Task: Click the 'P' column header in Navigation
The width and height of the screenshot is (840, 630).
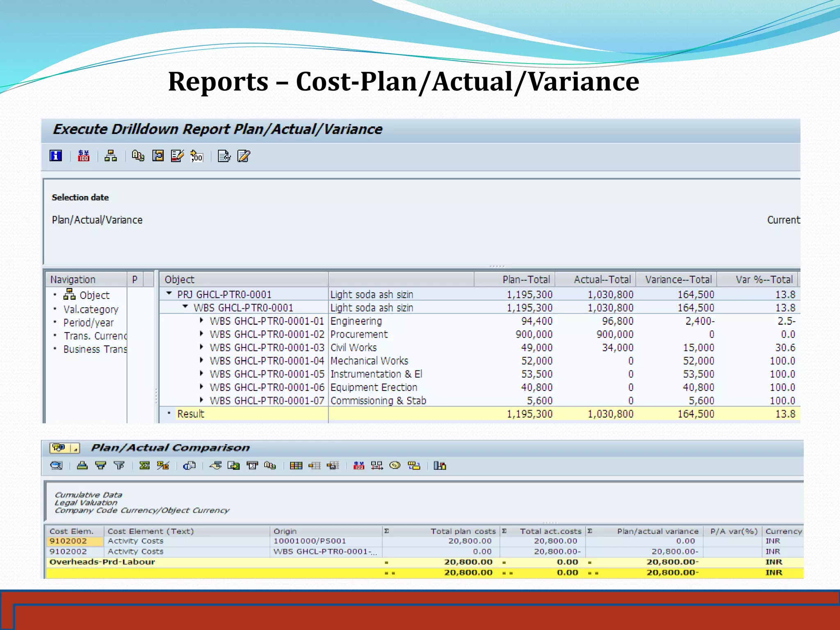Action: [x=135, y=280]
